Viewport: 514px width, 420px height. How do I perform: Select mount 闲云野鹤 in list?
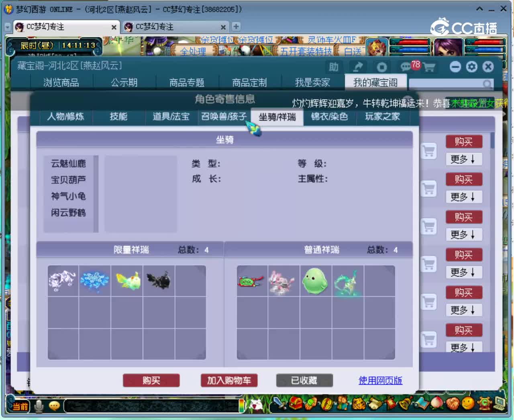click(x=68, y=213)
